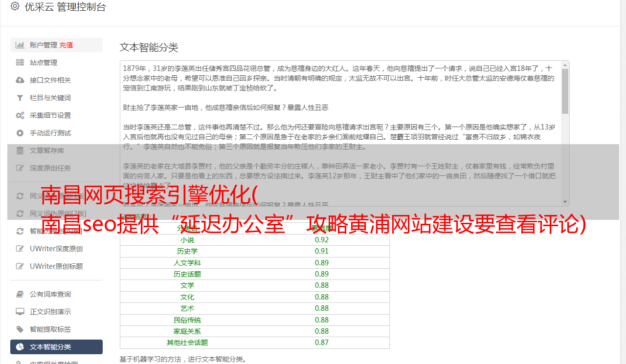
Task: Click the refresh icon for 同义词伪原创[2版]
Action: click(20, 214)
